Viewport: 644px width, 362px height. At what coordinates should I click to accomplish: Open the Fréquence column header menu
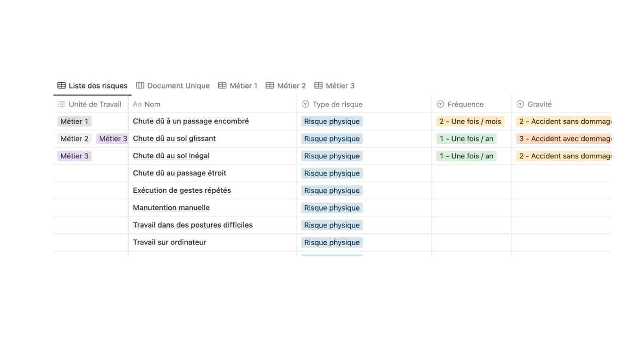pos(465,104)
